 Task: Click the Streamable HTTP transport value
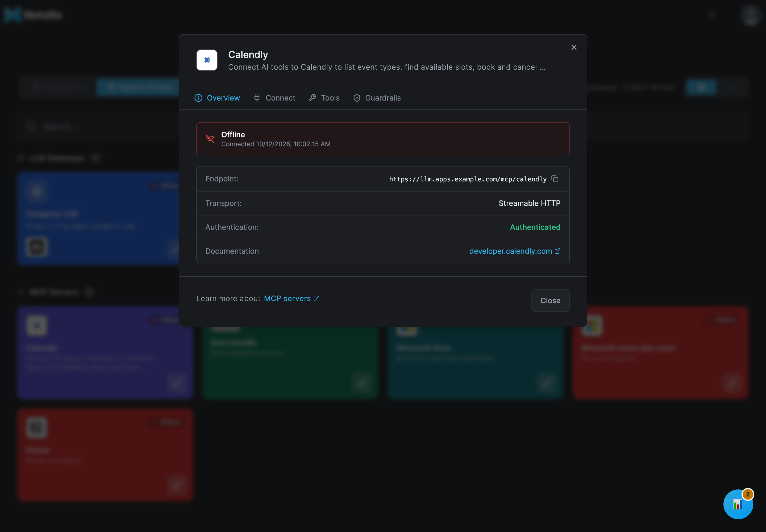coord(529,203)
